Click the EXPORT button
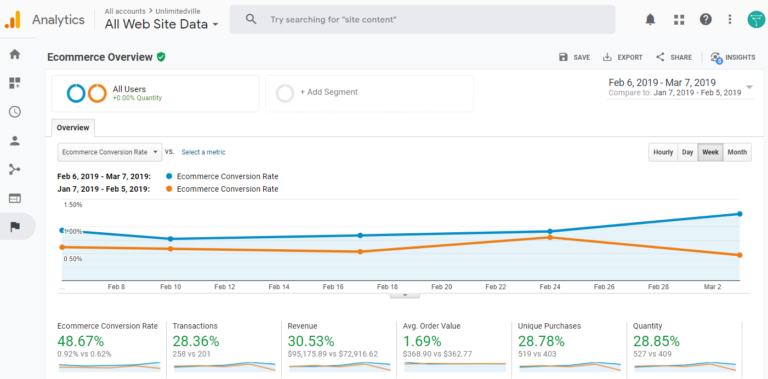The width and height of the screenshot is (768, 379). [623, 57]
